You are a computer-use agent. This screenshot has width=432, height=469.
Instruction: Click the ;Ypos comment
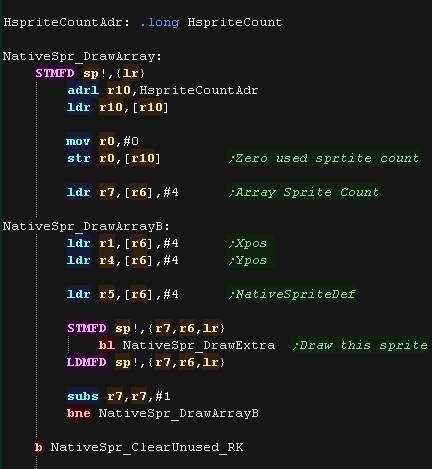pyautogui.click(x=248, y=260)
